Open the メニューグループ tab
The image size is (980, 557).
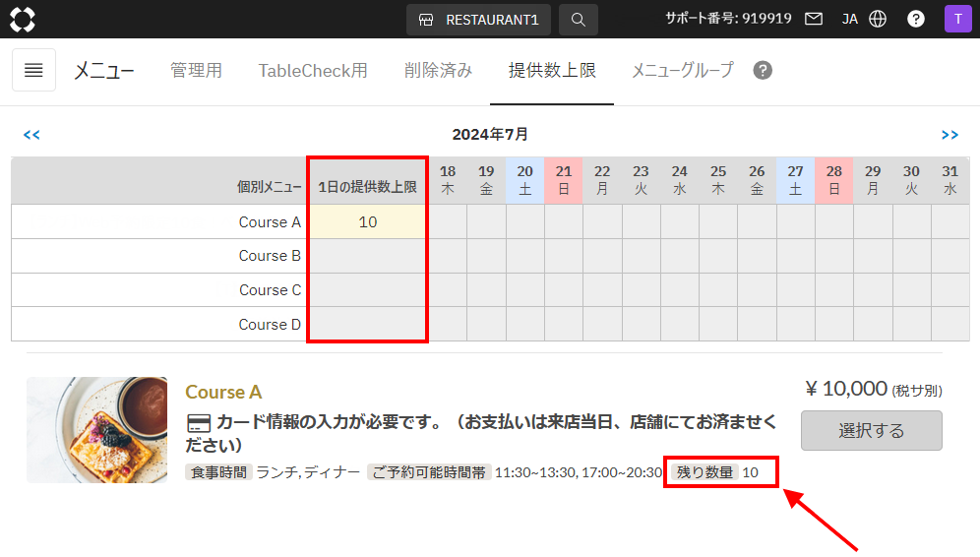[683, 70]
